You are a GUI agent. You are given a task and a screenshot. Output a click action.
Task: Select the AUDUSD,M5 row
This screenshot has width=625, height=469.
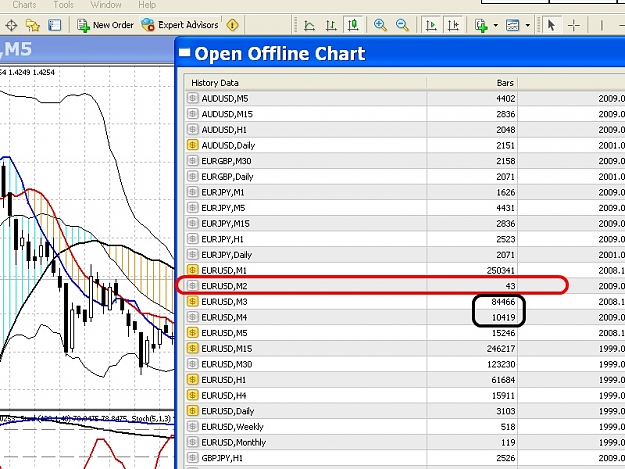pos(405,98)
